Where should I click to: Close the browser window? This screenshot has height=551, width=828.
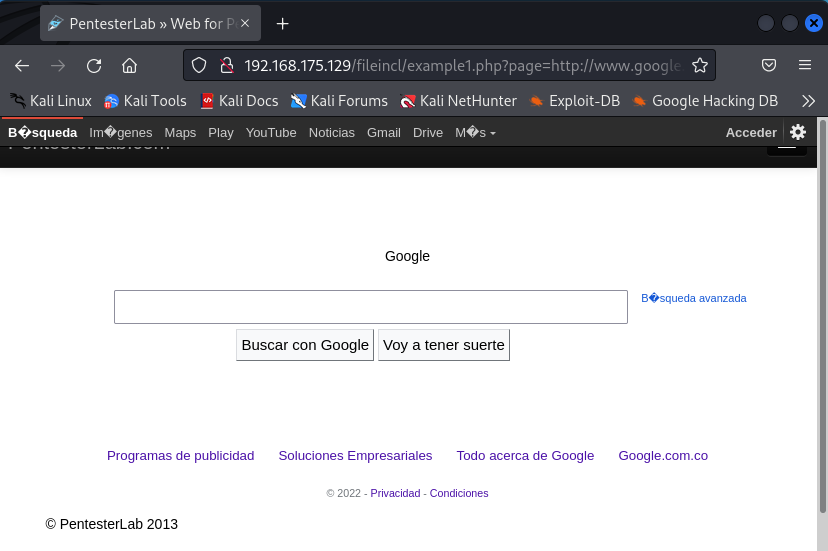click(814, 23)
